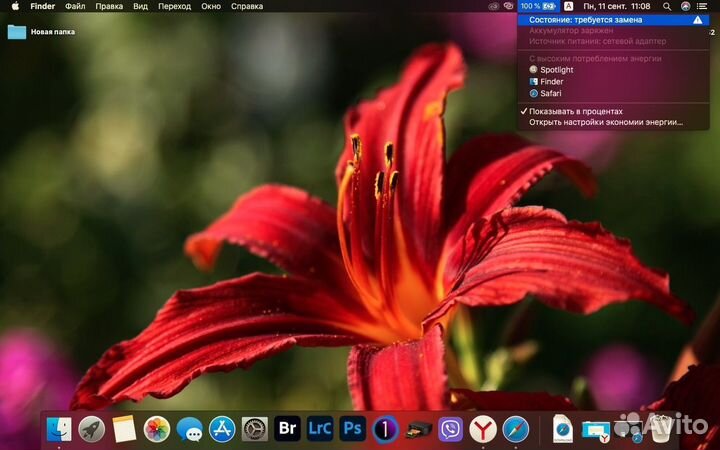The height and width of the screenshot is (450, 720).
Task: Open the Окно menu
Action: (x=211, y=6)
